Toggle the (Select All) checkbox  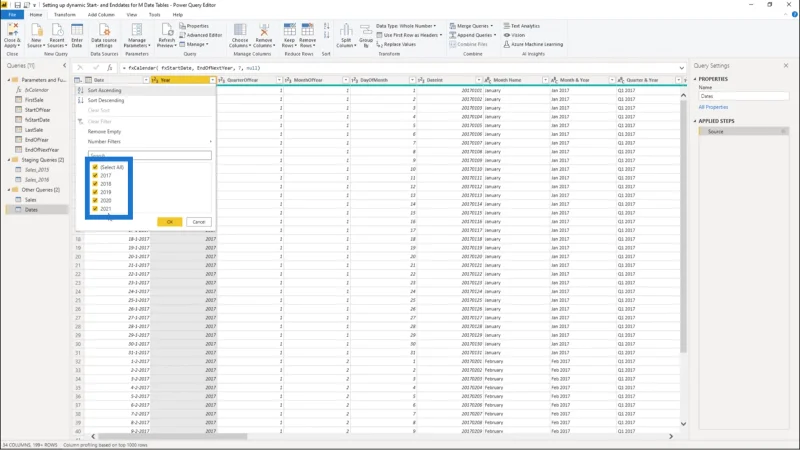point(95,167)
